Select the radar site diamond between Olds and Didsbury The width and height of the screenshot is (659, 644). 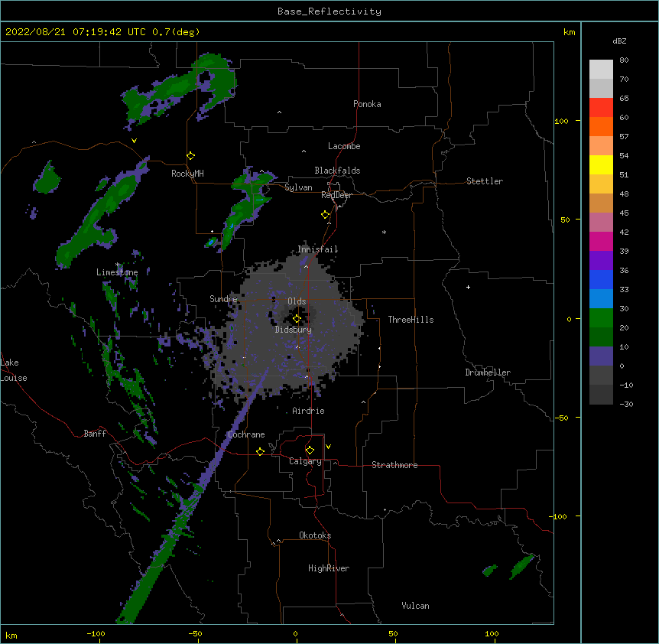[x=297, y=319]
